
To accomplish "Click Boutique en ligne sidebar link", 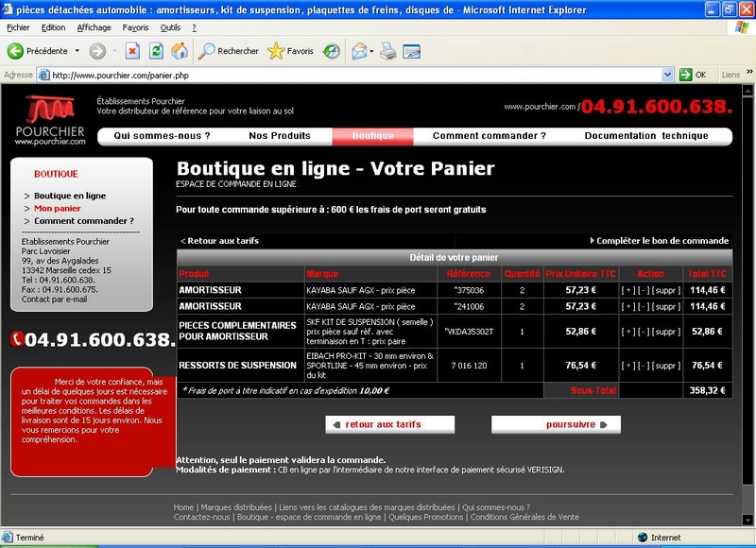I will (70, 196).
